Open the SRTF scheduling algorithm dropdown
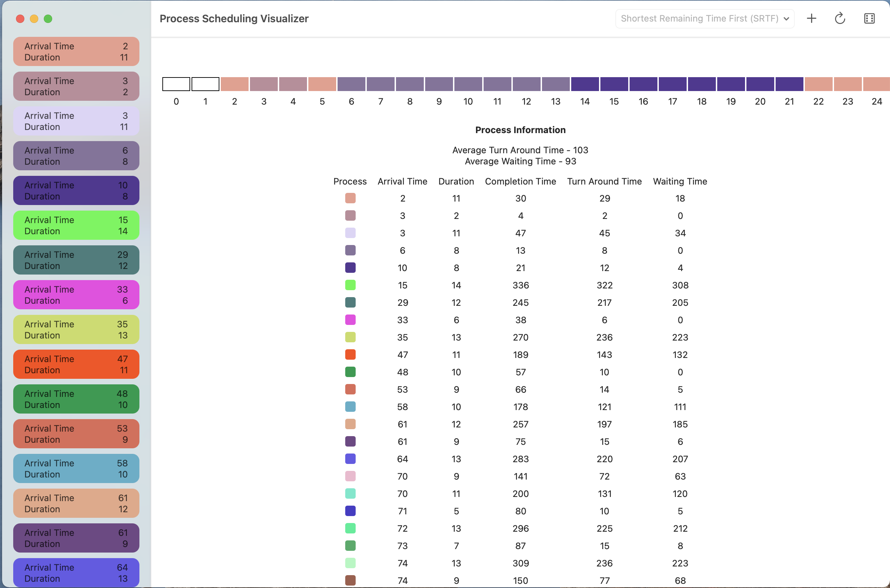 pyautogui.click(x=700, y=18)
